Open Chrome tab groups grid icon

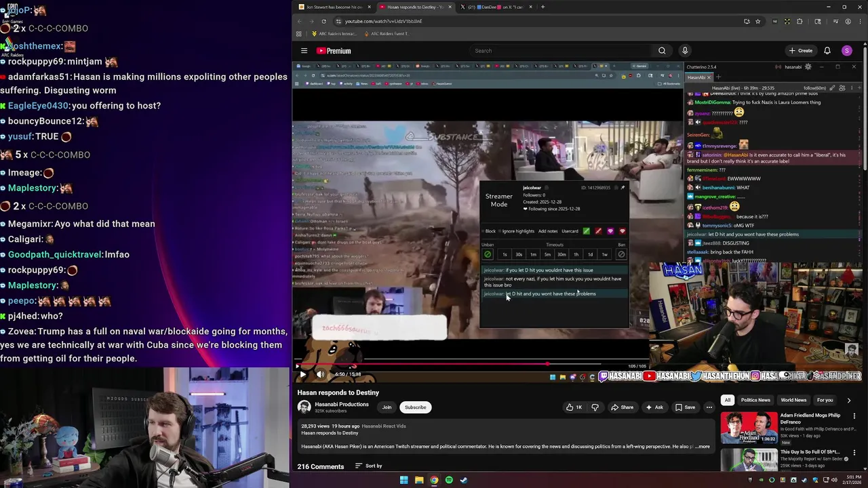point(298,34)
